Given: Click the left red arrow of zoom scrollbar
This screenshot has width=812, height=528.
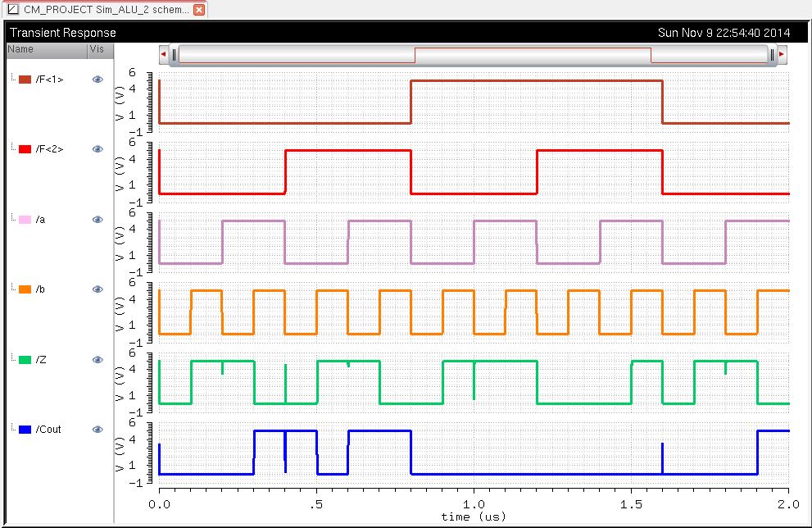Looking at the screenshot, I should pos(163,54).
